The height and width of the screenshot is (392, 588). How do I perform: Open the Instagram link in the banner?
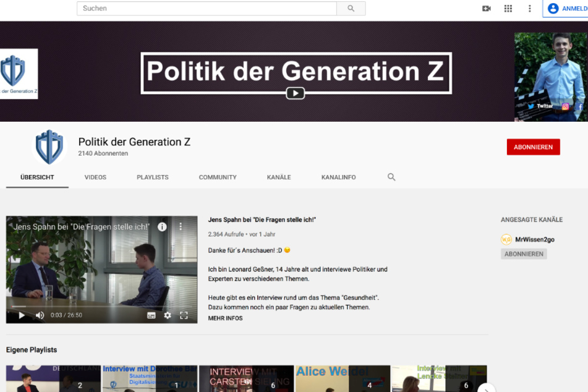pyautogui.click(x=565, y=106)
